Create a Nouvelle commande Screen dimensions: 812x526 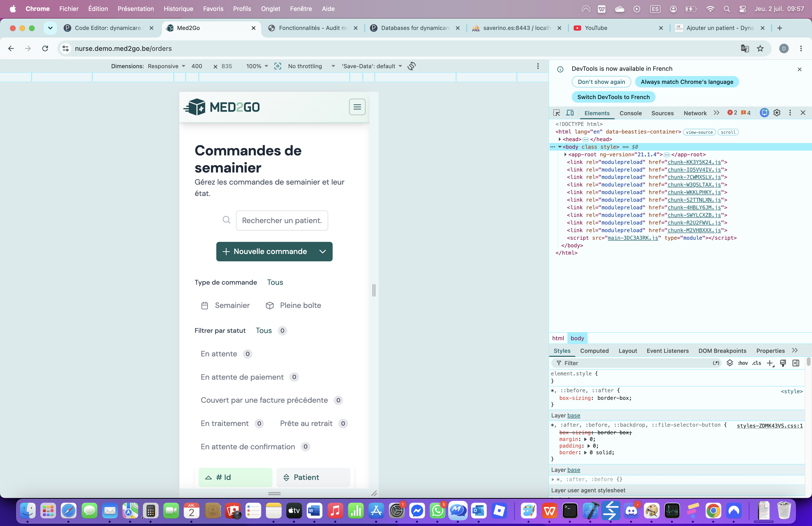(265, 252)
